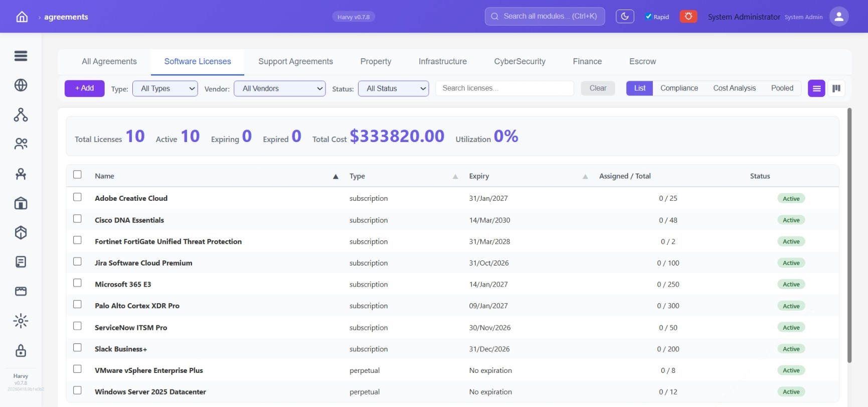The image size is (868, 407).
Task: Open the sun-shaped icon in sidebar
Action: (21, 321)
